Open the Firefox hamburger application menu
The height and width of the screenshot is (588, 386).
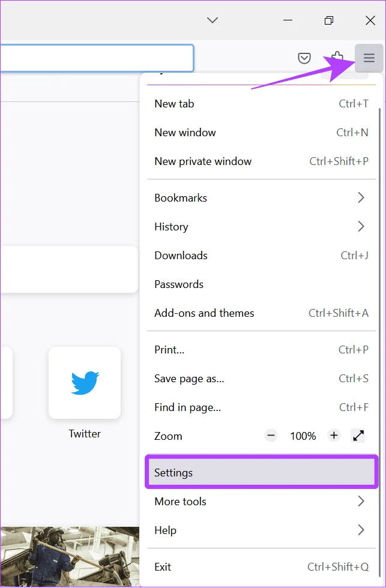point(369,58)
